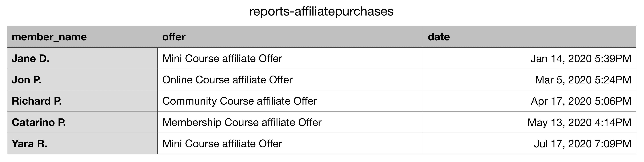The width and height of the screenshot is (644, 162).
Task: Select the Jul 17, 2020 7:09PM date cell
Action: [530, 143]
